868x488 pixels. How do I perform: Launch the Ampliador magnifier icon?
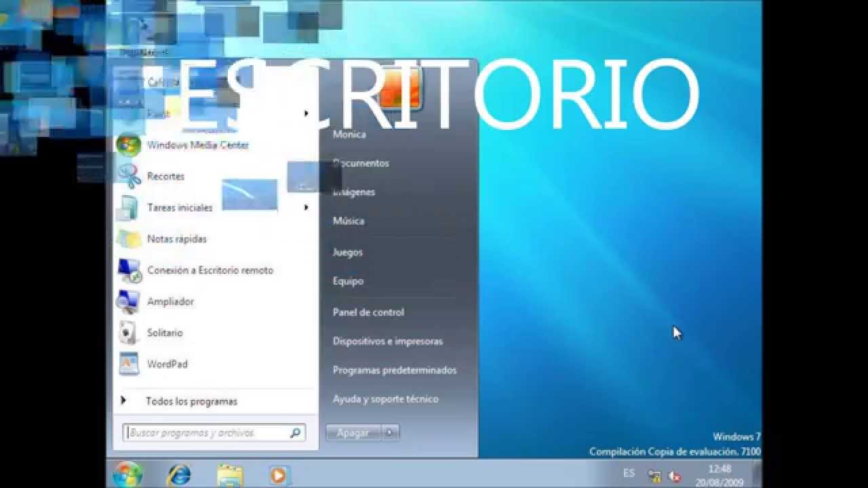129,302
